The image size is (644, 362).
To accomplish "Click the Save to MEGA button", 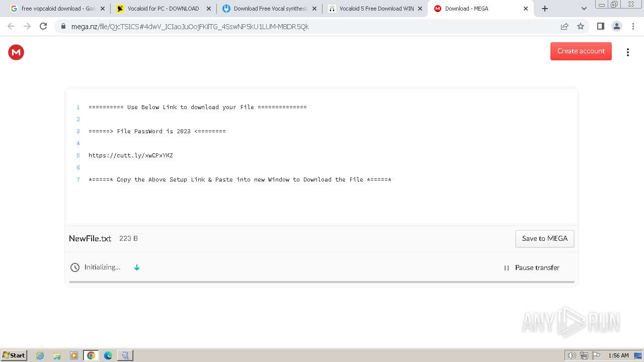I will (544, 239).
